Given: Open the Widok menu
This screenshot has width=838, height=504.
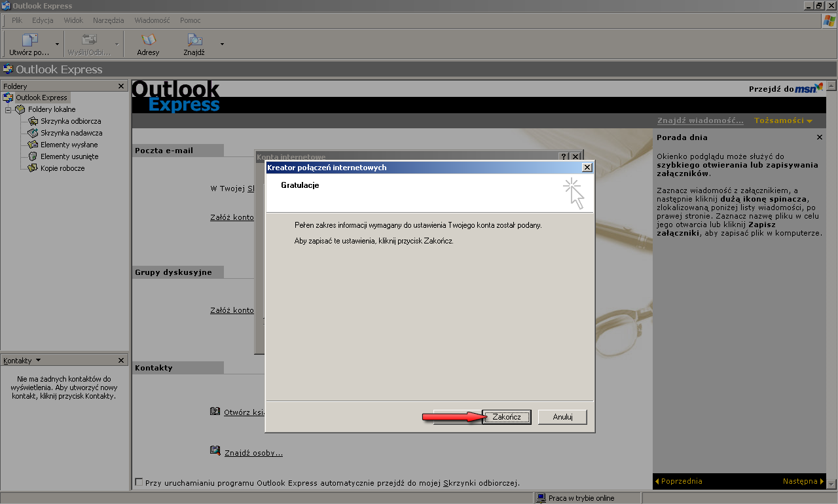Looking at the screenshot, I should [x=73, y=20].
